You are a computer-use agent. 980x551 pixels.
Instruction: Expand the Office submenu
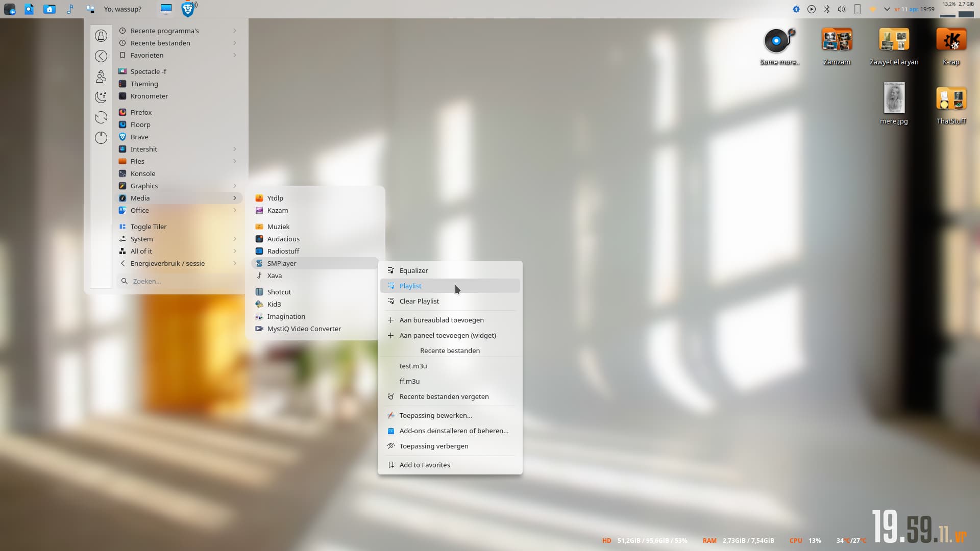pos(180,210)
